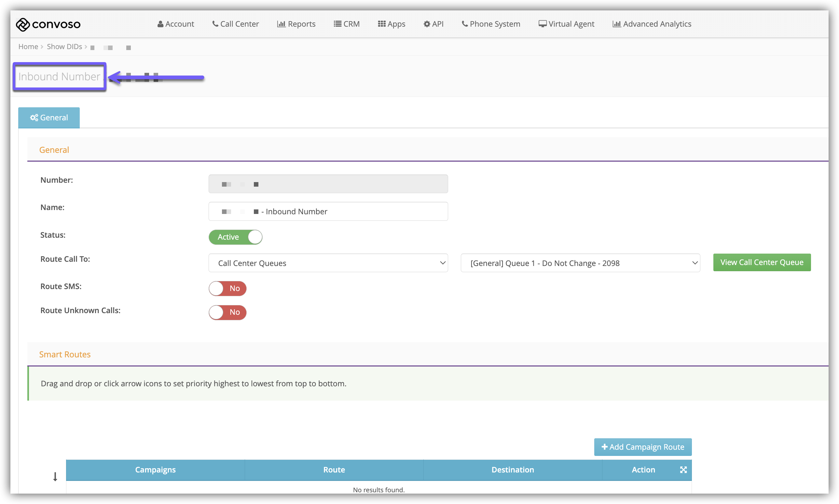Open the Call Center Queues dropdown
Screen dimensions: 839x504
(x=328, y=263)
